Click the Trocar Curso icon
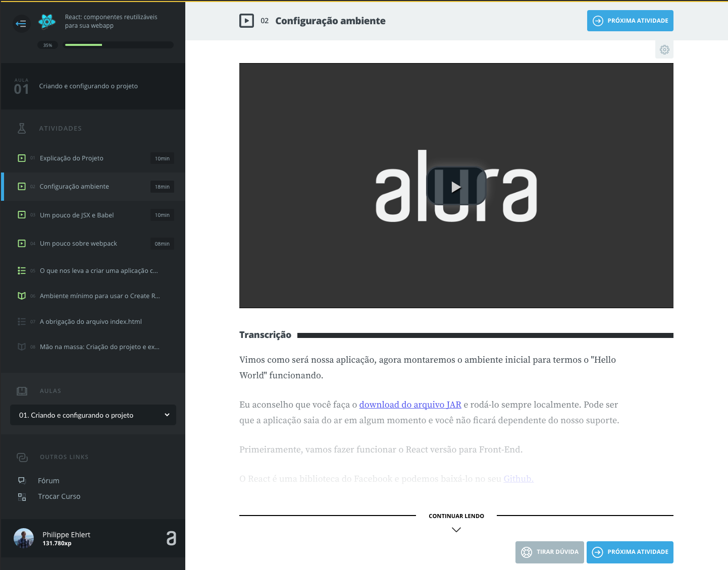This screenshot has width=728, height=570. point(22,496)
